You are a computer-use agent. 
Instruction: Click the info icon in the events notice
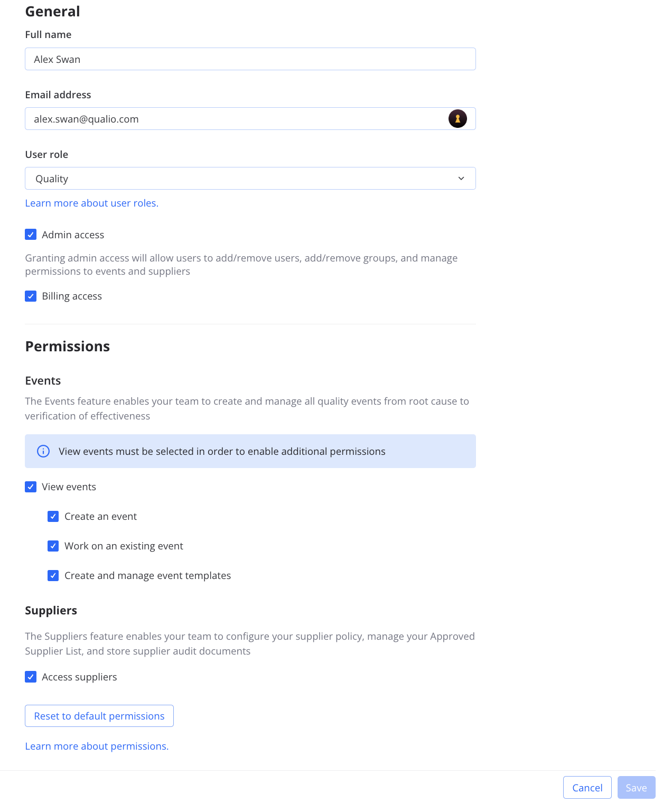coord(43,451)
